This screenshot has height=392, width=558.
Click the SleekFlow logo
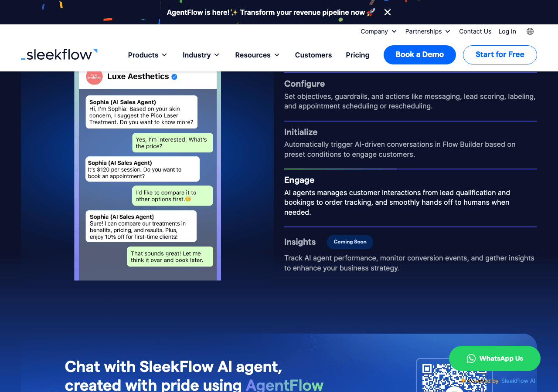click(59, 54)
